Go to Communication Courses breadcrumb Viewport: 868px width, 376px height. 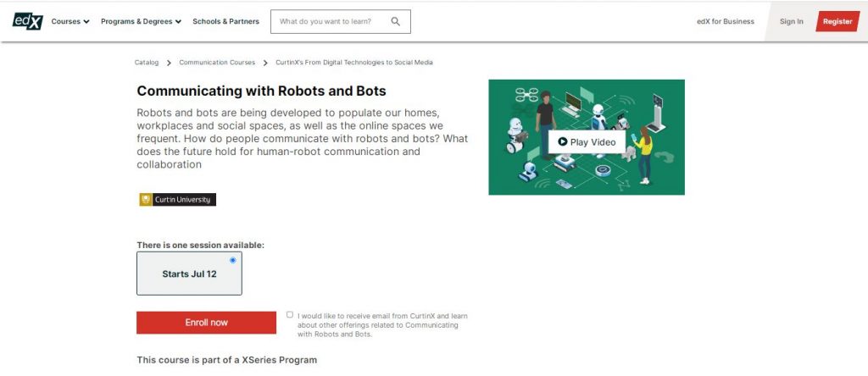(217, 63)
